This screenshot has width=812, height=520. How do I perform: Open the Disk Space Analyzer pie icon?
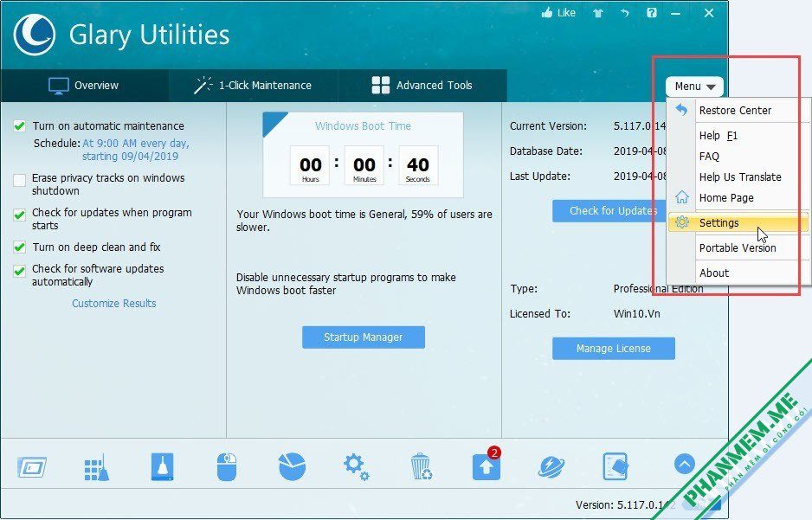tap(292, 466)
